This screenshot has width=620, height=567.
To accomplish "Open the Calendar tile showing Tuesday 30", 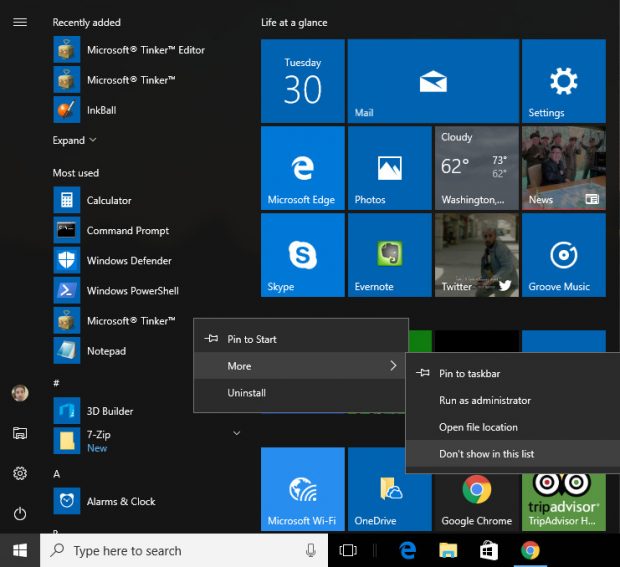I will [302, 81].
